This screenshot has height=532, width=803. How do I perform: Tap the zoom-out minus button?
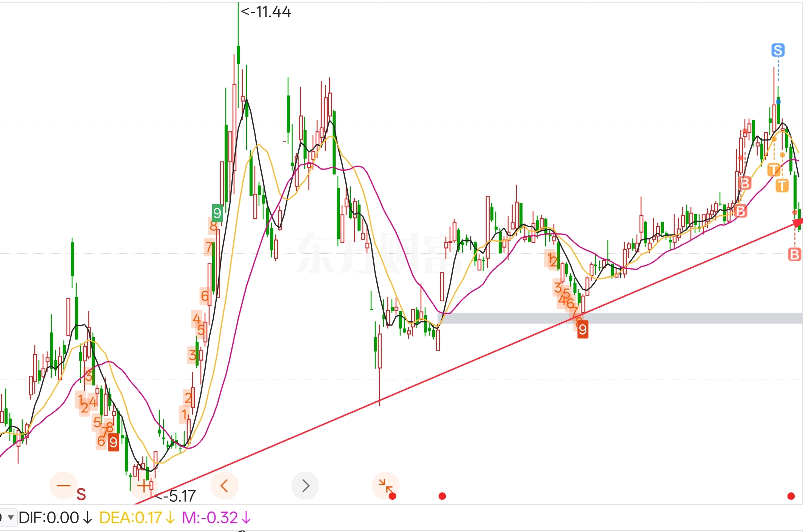pos(63,486)
